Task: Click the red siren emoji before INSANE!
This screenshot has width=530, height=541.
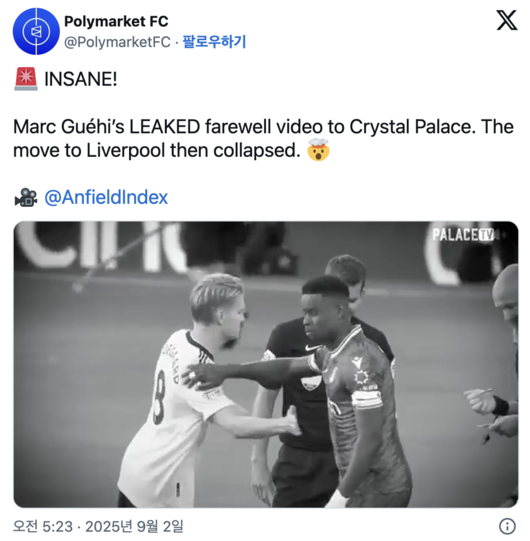Action: 26,79
